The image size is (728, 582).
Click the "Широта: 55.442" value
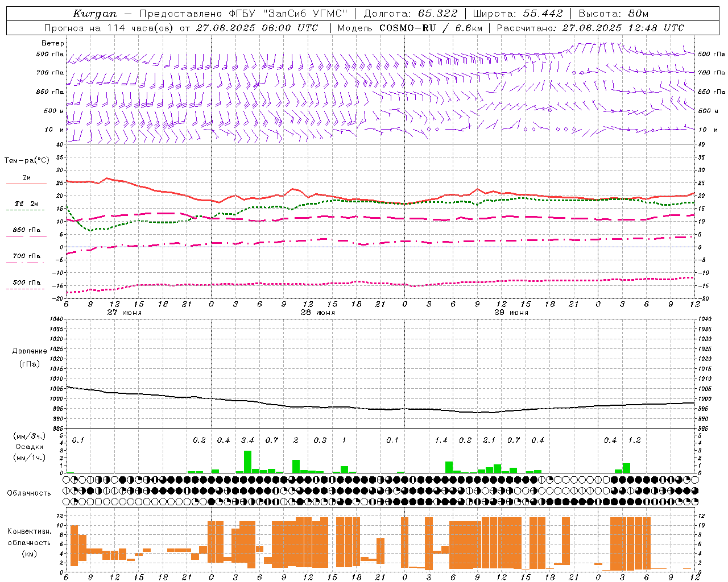[x=518, y=14]
